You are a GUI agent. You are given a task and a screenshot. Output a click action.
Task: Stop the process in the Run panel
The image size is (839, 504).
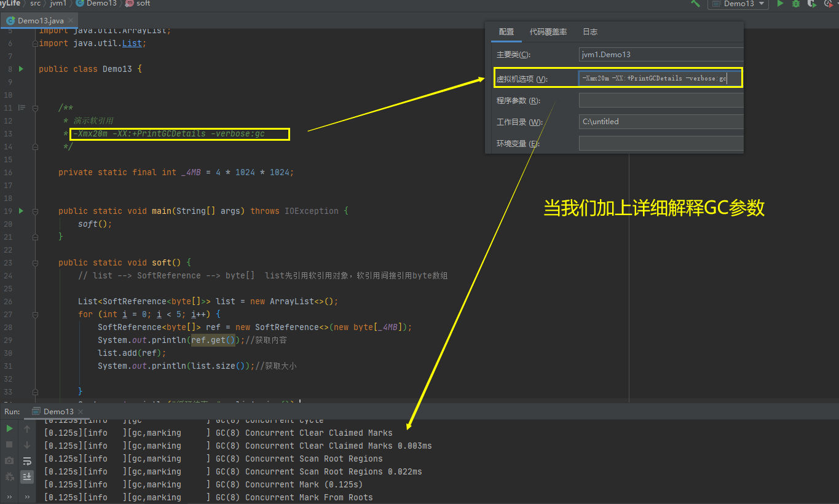[9, 444]
